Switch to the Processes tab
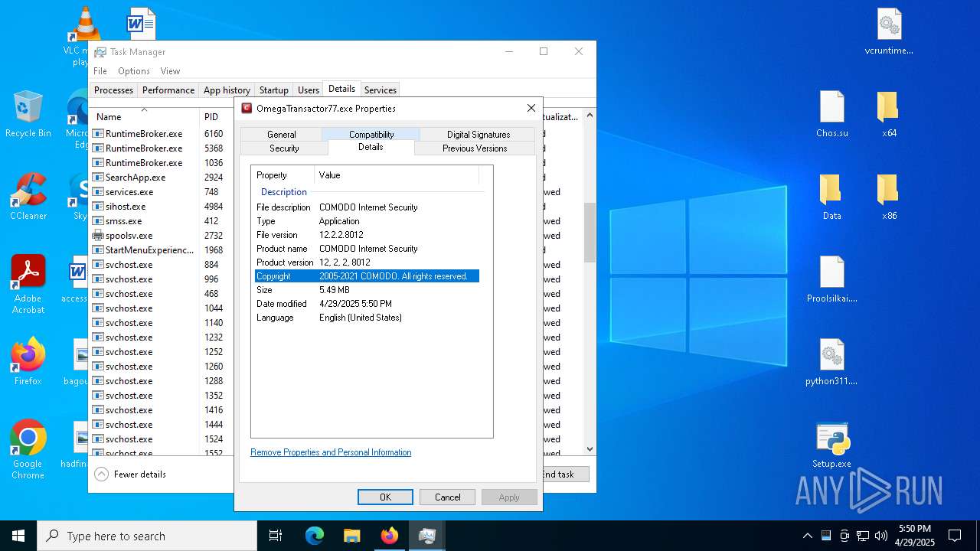980x551 pixels. coord(113,90)
